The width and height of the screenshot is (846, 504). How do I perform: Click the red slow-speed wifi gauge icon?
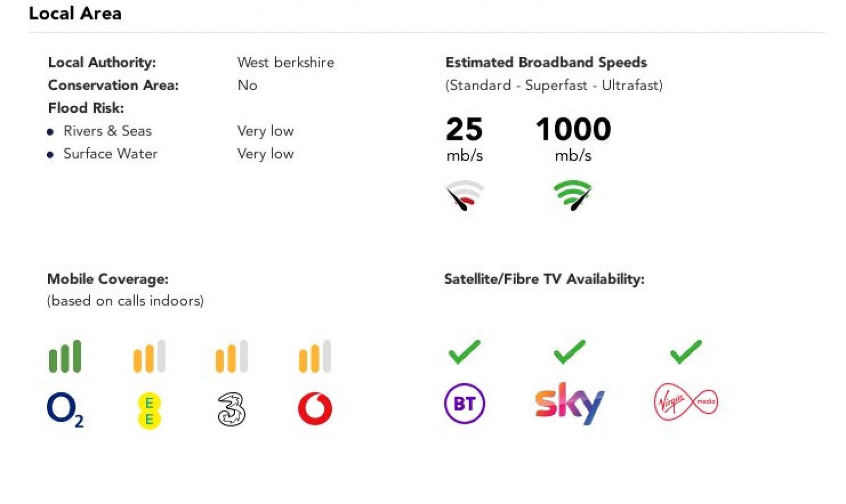(x=465, y=195)
